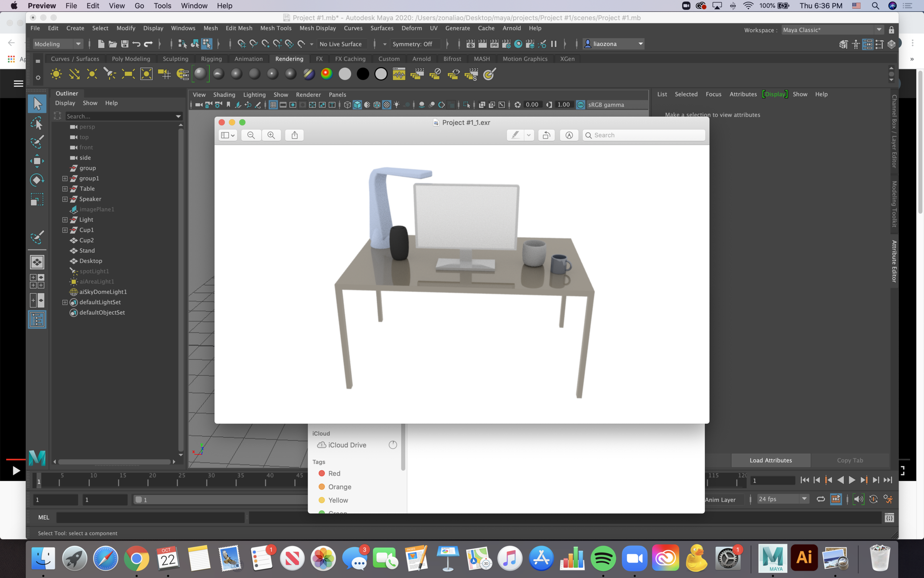
Task: Toggle the loop playback icon
Action: [821, 499]
